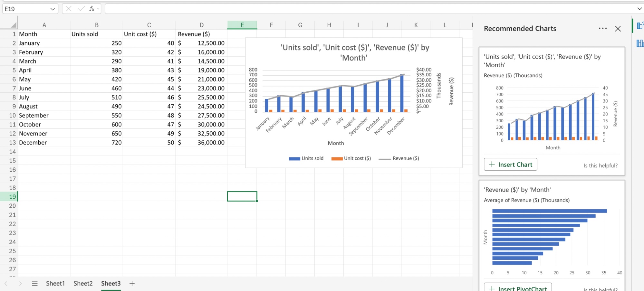Click 'Units sold' legend entry in chart
The height and width of the screenshot is (291, 644).
click(306, 158)
